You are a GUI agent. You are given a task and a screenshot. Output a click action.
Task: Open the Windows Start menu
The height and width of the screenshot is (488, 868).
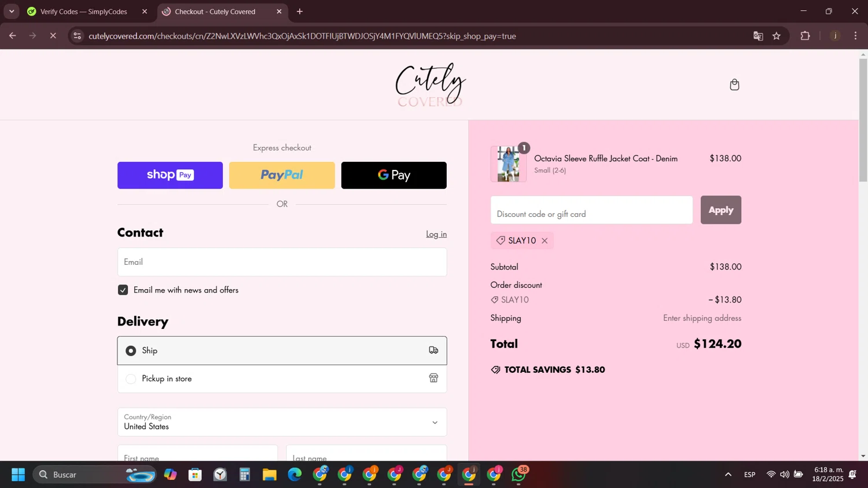[x=18, y=475]
